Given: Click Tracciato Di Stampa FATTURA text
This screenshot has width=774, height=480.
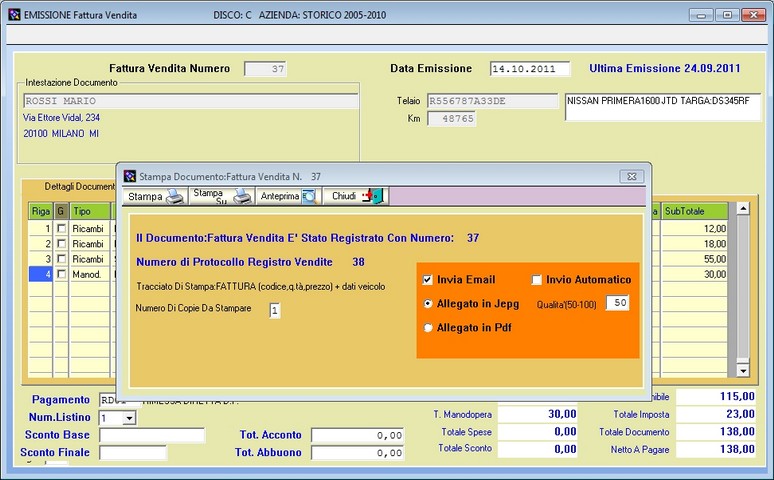Looking at the screenshot, I should (x=261, y=286).
